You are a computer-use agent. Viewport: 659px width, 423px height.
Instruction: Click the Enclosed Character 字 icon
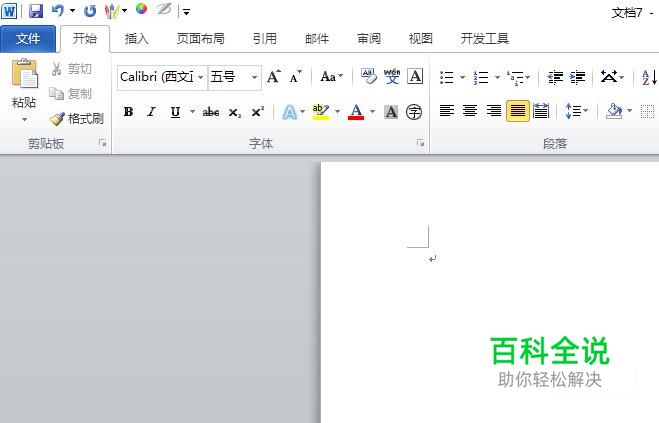click(x=414, y=112)
